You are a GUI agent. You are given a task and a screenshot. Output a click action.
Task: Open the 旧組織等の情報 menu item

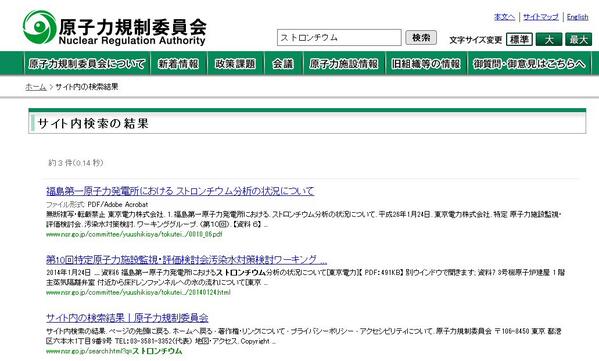tap(426, 63)
